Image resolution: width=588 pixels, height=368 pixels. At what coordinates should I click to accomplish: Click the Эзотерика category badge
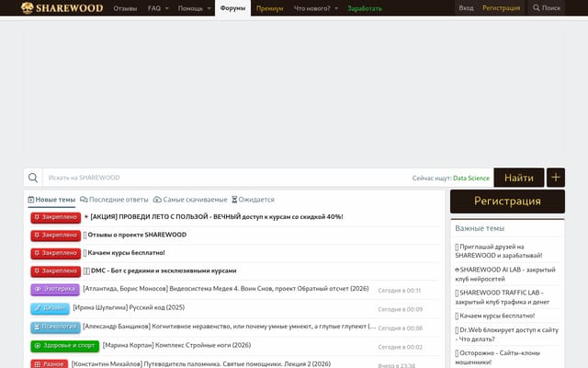(x=55, y=290)
